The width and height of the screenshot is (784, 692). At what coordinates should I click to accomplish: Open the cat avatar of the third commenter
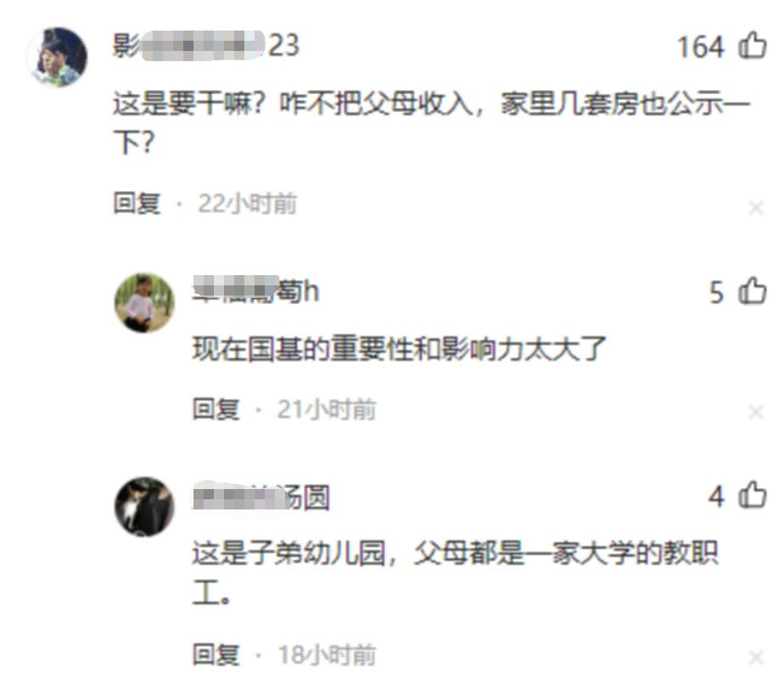144,507
